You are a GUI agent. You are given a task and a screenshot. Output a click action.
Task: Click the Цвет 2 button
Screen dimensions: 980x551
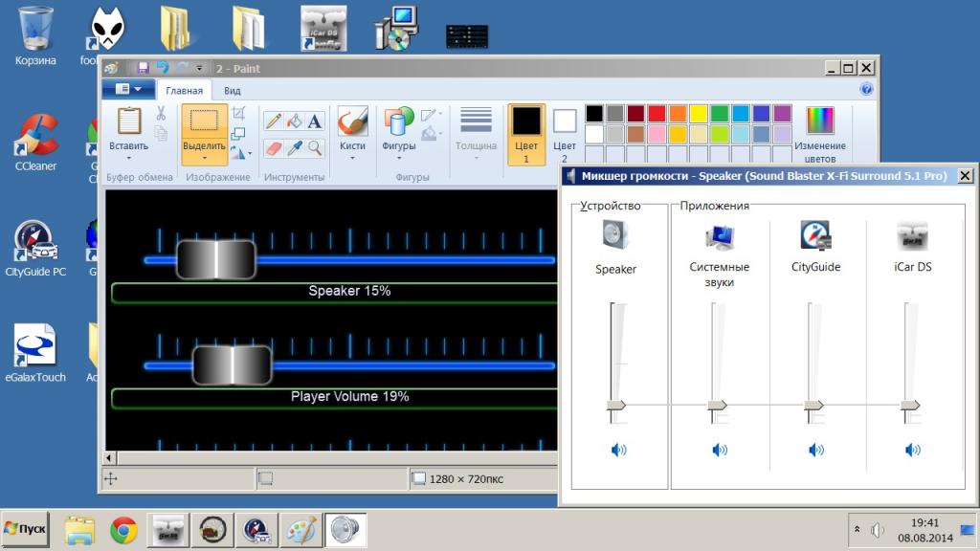click(565, 134)
